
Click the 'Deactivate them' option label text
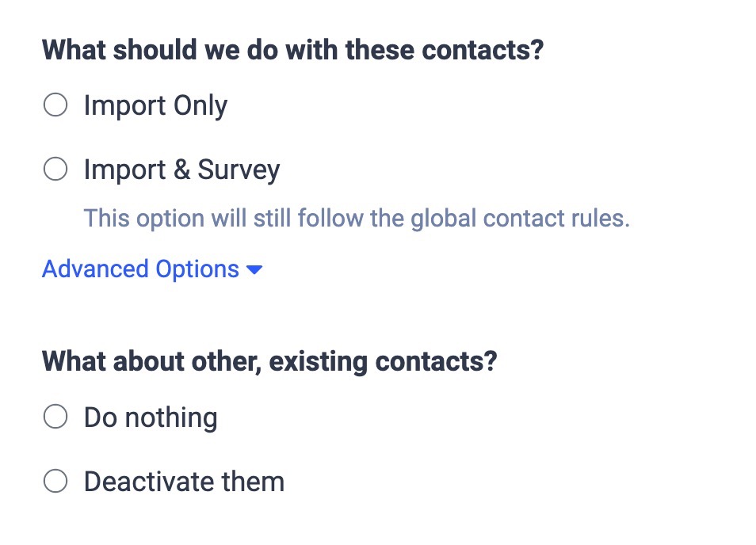point(184,481)
